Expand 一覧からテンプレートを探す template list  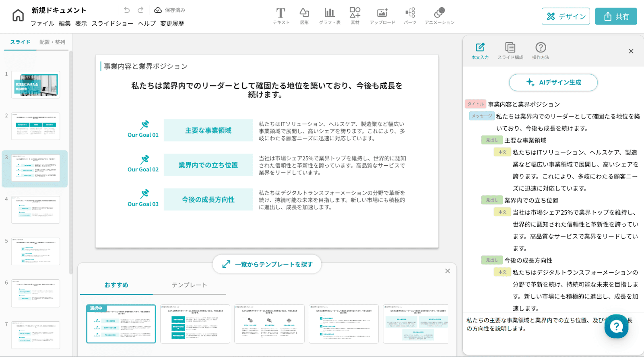point(267,264)
